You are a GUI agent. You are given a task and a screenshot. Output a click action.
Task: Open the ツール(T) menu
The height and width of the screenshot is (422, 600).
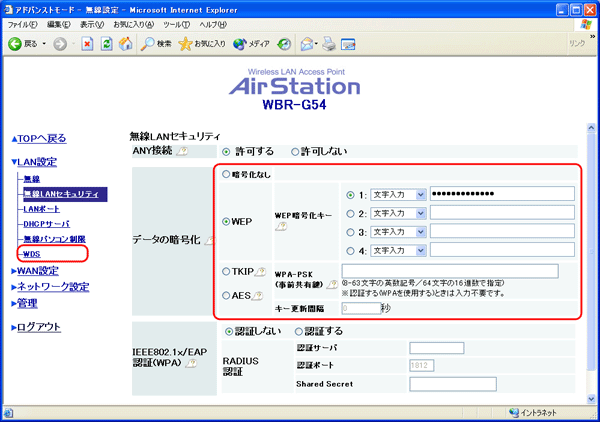(x=176, y=25)
